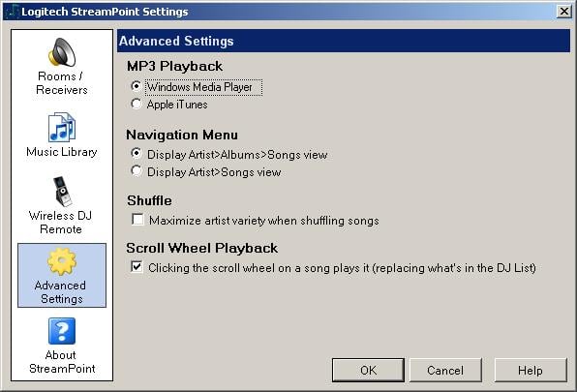This screenshot has width=577, height=392.
Task: Select the music notes Music Library icon
Action: (x=62, y=127)
